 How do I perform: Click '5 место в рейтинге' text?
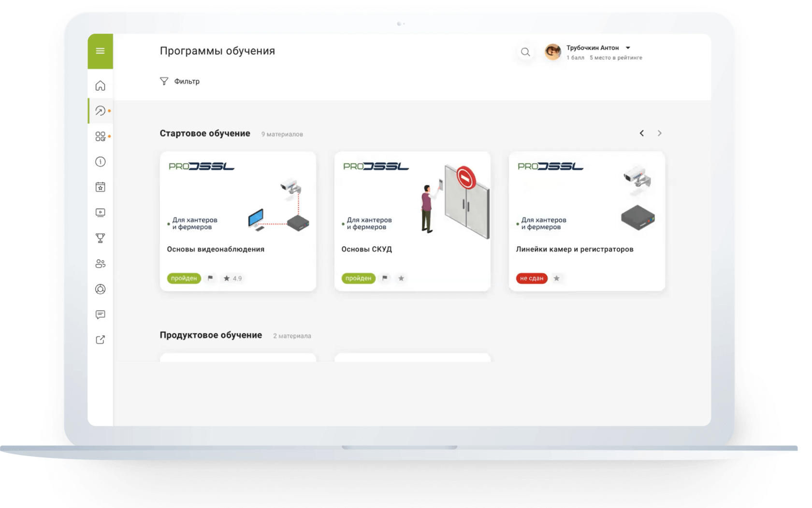[x=616, y=58]
